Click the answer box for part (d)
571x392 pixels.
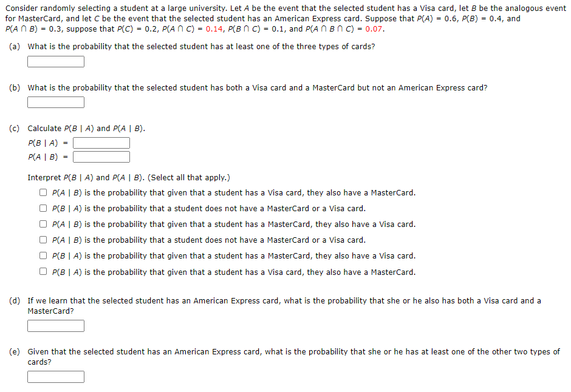tap(55, 325)
